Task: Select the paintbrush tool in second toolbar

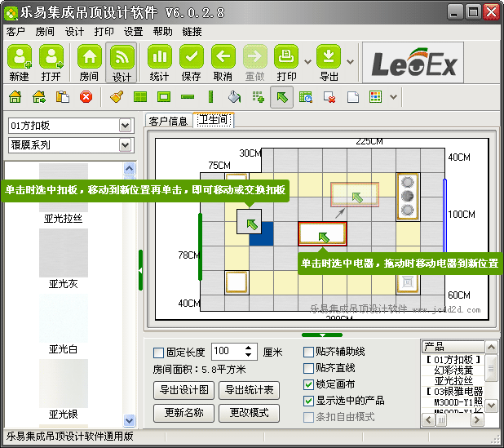Action: pyautogui.click(x=117, y=97)
